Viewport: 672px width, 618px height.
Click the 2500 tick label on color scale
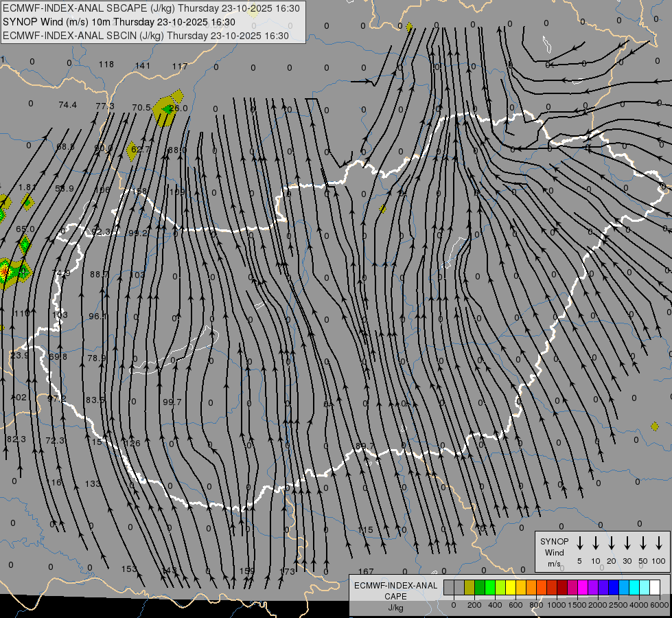click(x=618, y=605)
